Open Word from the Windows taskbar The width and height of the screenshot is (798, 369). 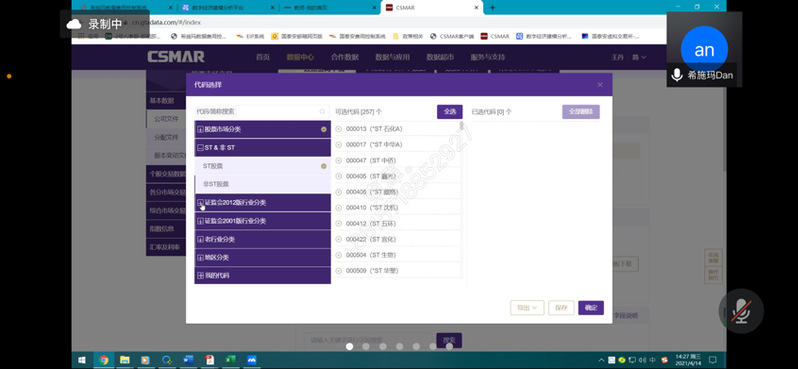pos(188,360)
